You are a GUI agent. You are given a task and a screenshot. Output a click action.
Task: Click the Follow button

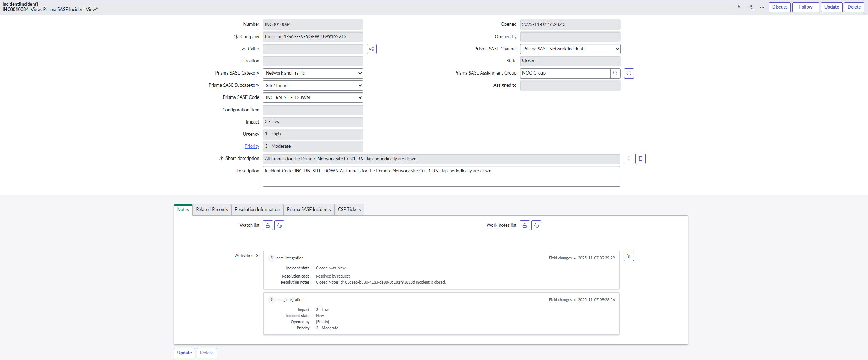click(x=805, y=7)
